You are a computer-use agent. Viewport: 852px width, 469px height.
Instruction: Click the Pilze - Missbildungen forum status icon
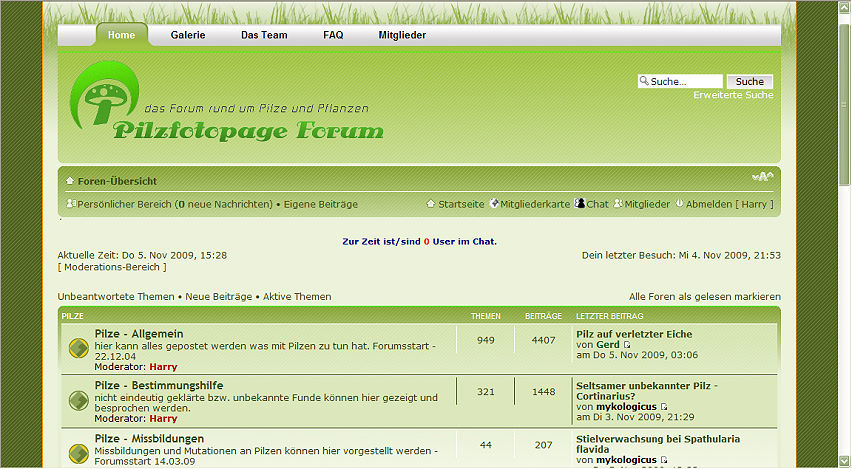click(79, 453)
